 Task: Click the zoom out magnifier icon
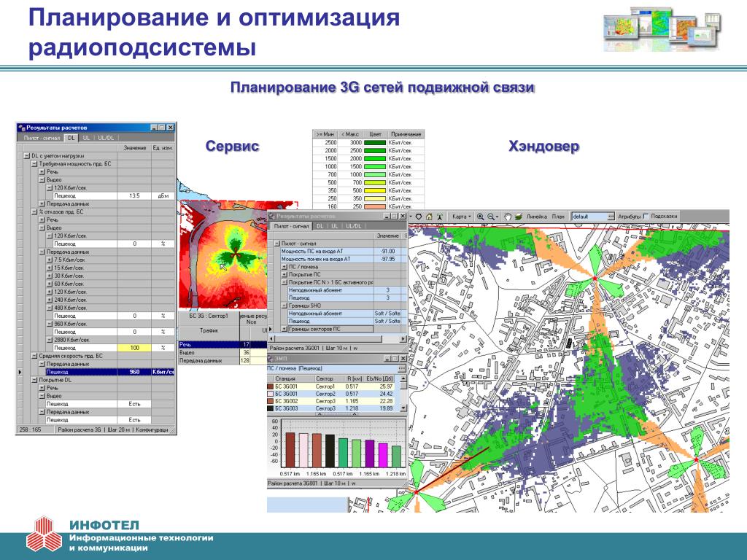click(491, 217)
